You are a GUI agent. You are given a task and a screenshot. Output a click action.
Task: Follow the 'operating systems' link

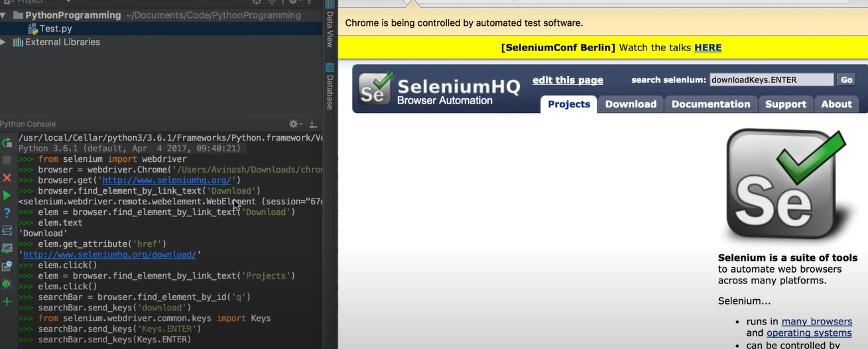pyautogui.click(x=809, y=333)
